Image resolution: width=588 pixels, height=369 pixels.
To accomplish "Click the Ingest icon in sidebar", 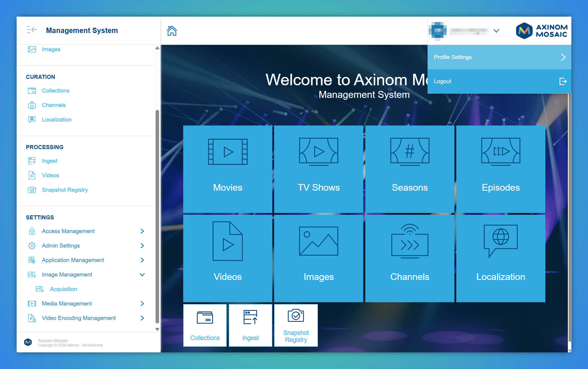I will pyautogui.click(x=32, y=161).
